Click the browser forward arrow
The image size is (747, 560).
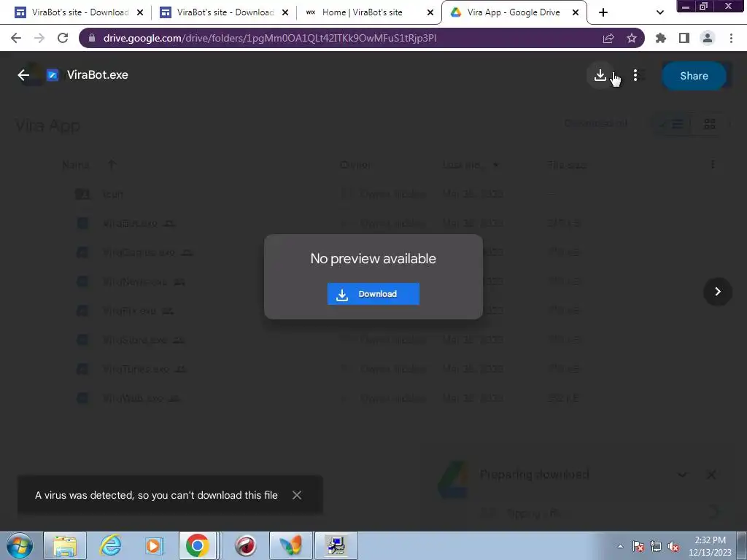(x=39, y=38)
